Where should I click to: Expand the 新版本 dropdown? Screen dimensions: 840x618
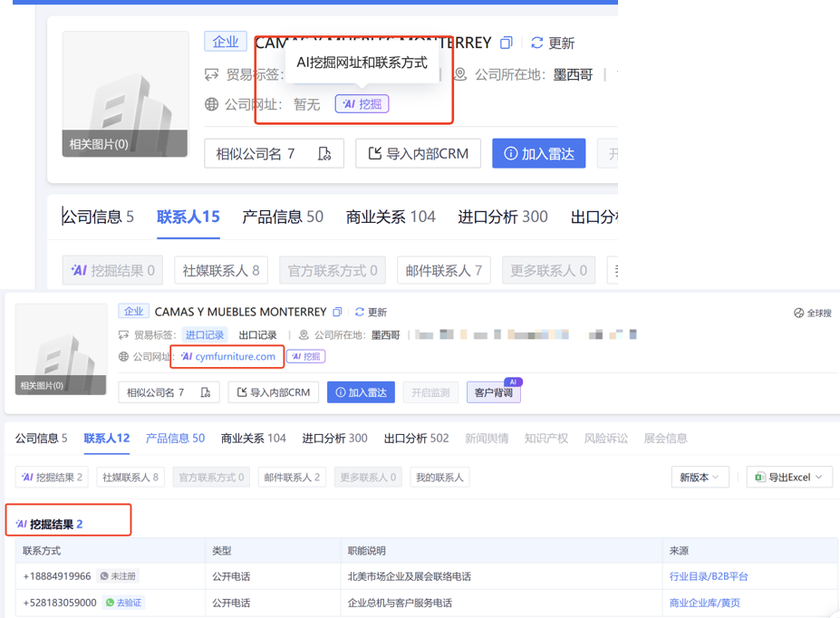tap(700, 478)
